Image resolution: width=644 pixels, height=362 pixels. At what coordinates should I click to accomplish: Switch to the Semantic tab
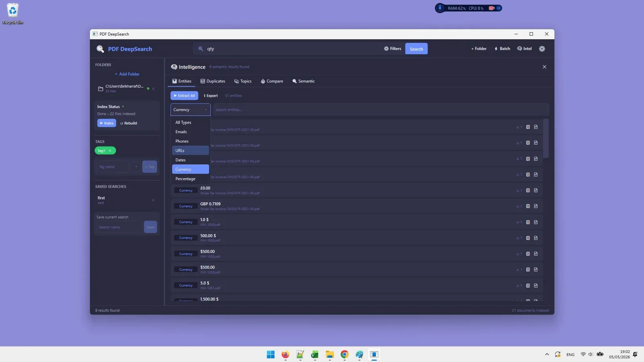coord(303,81)
